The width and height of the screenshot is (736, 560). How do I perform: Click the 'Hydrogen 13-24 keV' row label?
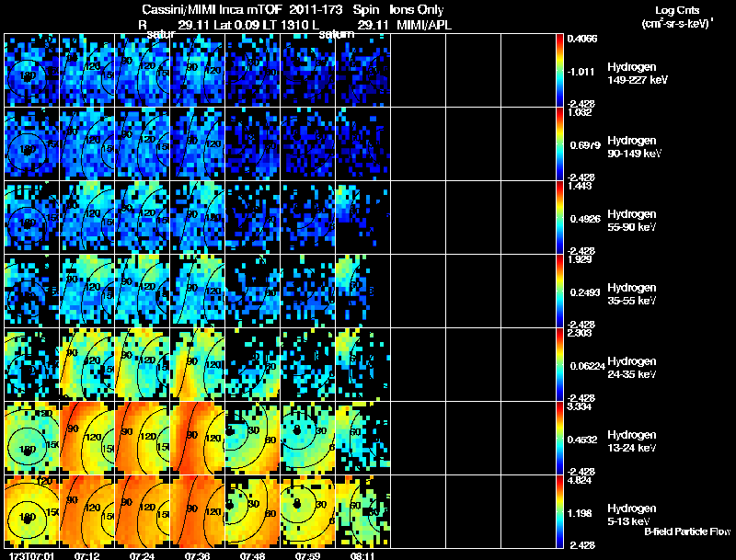coord(632,441)
